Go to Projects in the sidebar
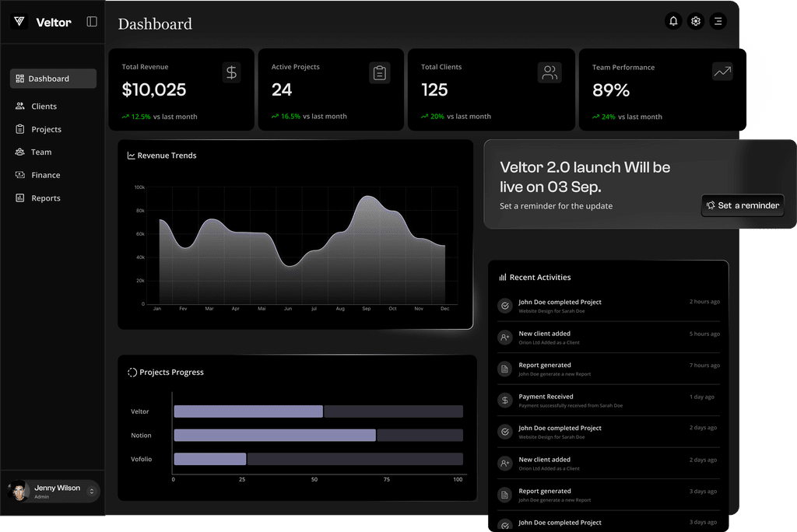797x532 pixels. tap(46, 129)
